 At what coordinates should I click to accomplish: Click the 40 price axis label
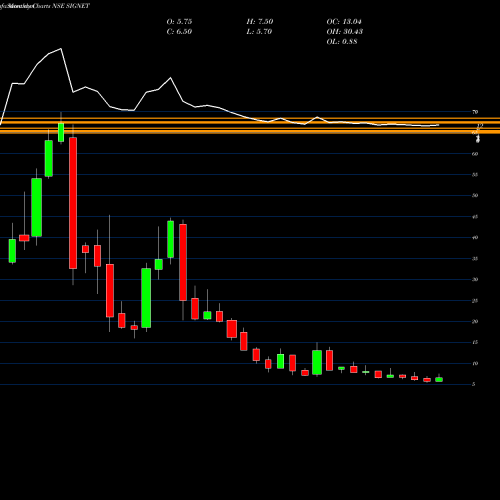(x=475, y=238)
